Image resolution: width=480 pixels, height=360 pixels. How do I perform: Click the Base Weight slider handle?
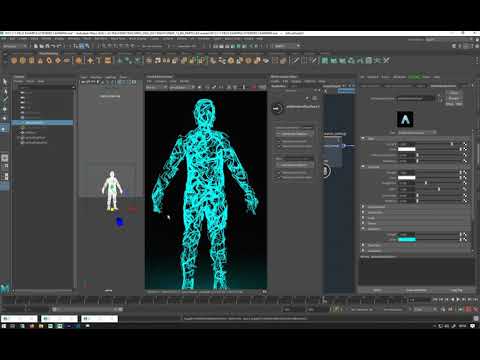452,144
